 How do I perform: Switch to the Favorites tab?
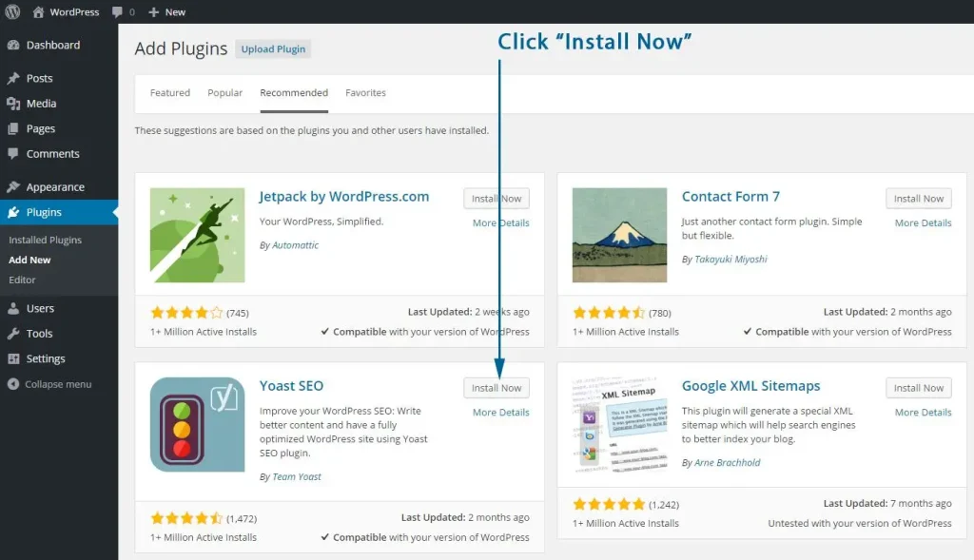[x=366, y=92]
